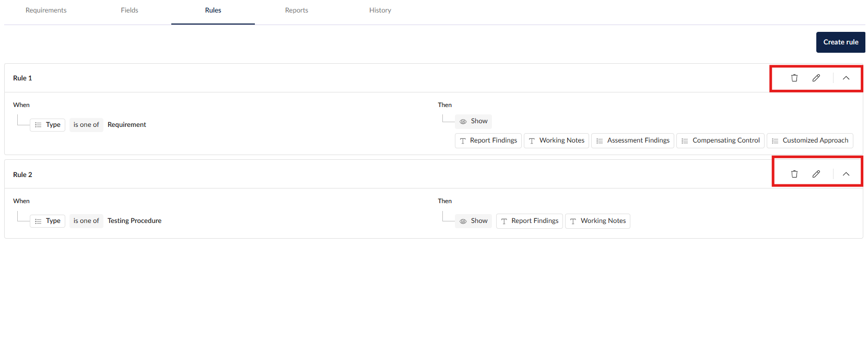
Task: Delete Rule 1 with trash icon
Action: click(x=794, y=78)
